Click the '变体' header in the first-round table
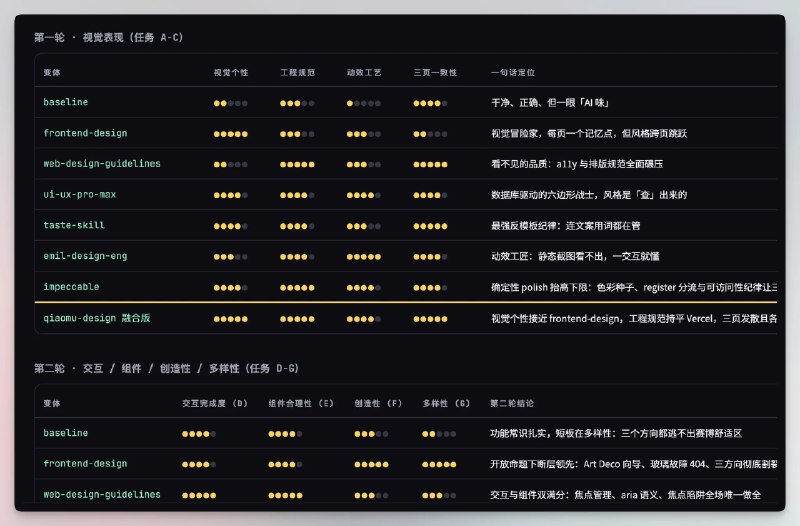800x526 pixels. [52, 72]
